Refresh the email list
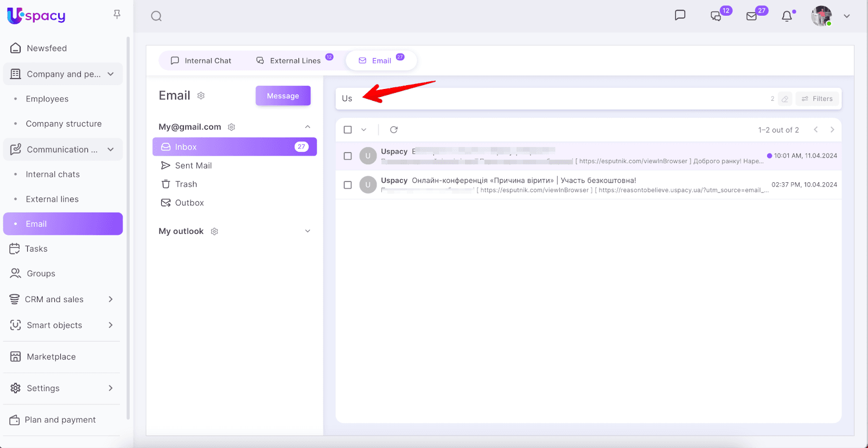868x448 pixels. [394, 130]
